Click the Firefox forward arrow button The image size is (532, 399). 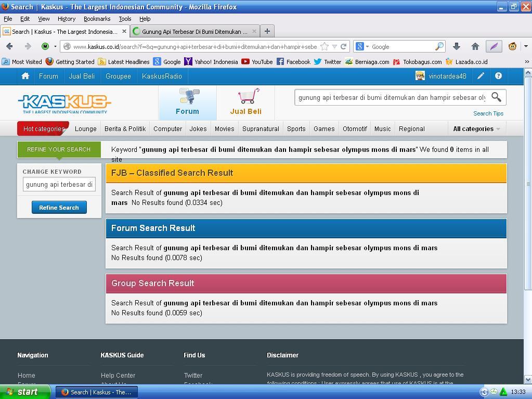point(28,46)
